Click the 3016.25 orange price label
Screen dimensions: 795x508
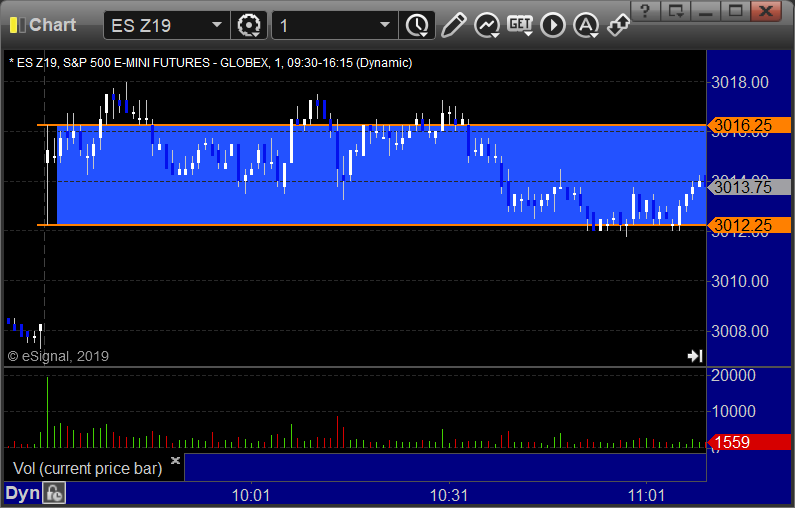click(749, 125)
